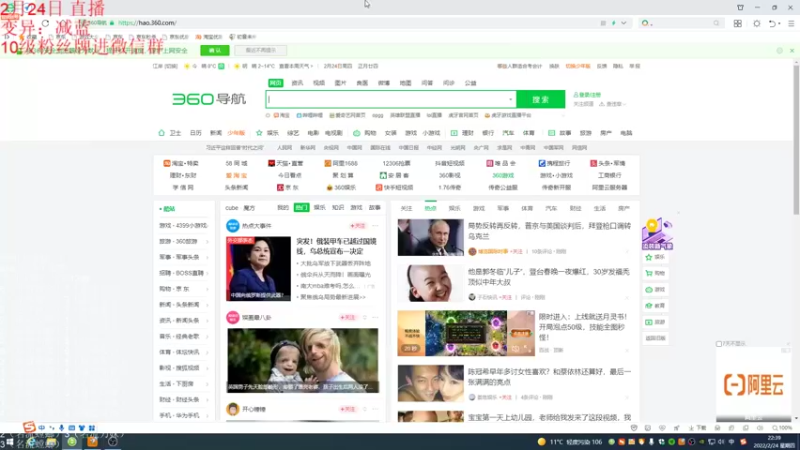Expand 体育·体坛快讯 sidebar row arrow
Screen dimensions: 800x450
click(x=208, y=353)
